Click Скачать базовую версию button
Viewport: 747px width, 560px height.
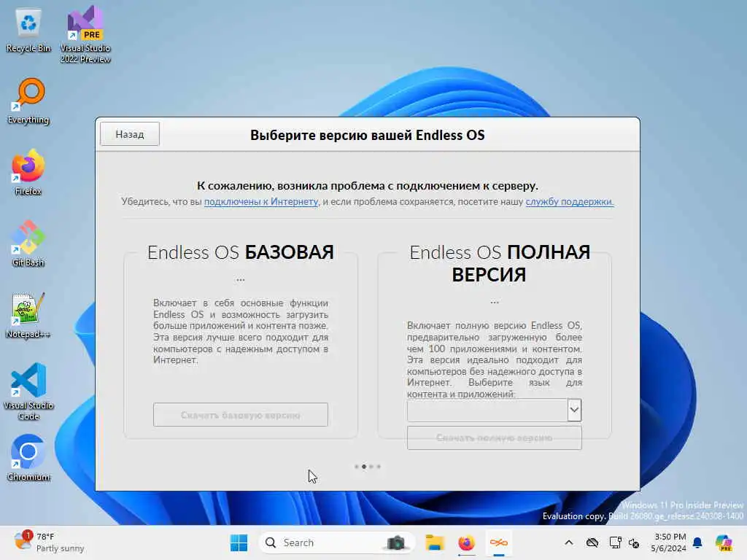pyautogui.click(x=241, y=415)
